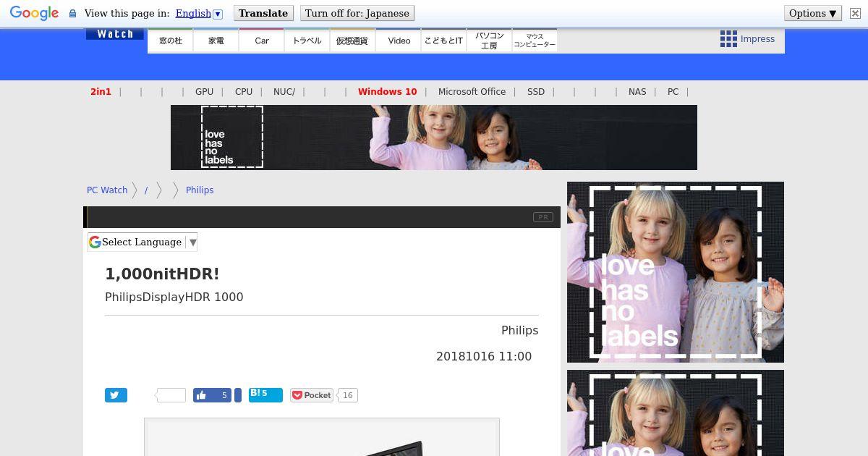868x456 pixels.
Task: Click the tweet count bubble
Action: click(171, 395)
